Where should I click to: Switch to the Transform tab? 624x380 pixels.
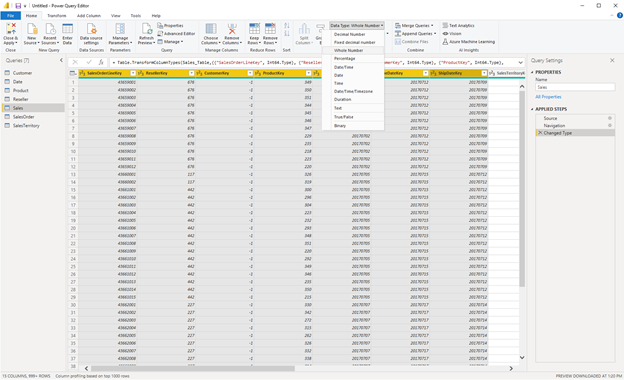[x=57, y=16]
